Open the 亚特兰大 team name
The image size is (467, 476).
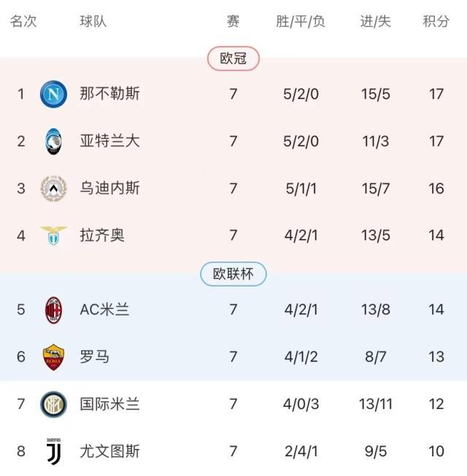coord(110,141)
